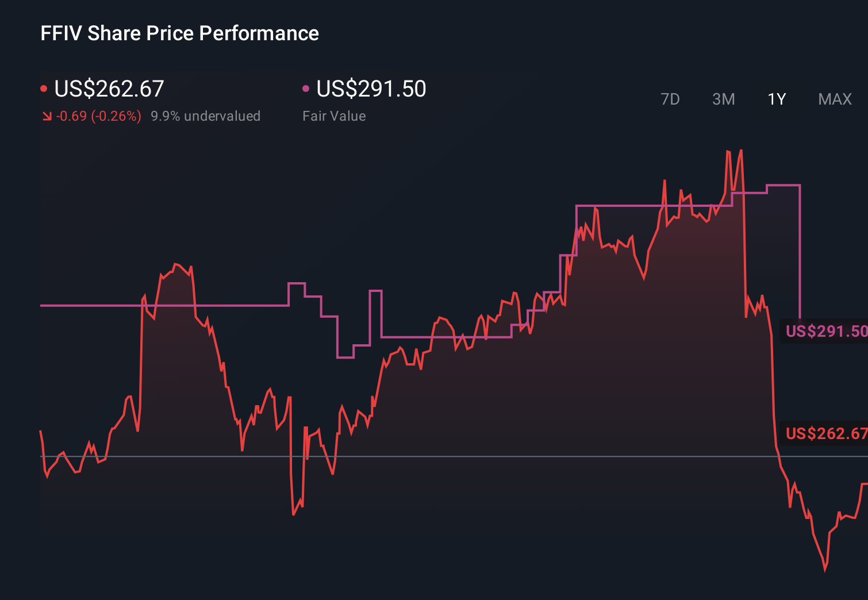Viewport: 868px width, 600px height.
Task: Expand the US$262.67 current price detail
Action: (x=109, y=89)
